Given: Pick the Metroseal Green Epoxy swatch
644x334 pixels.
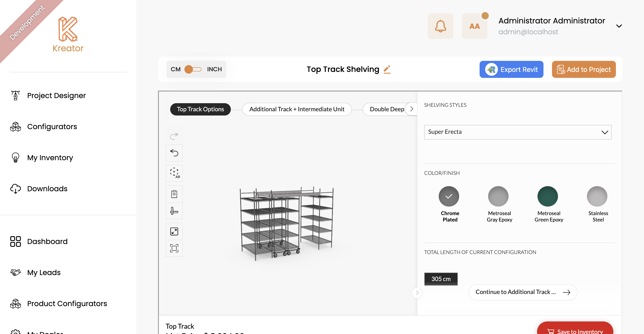Looking at the screenshot, I should (x=547, y=196).
